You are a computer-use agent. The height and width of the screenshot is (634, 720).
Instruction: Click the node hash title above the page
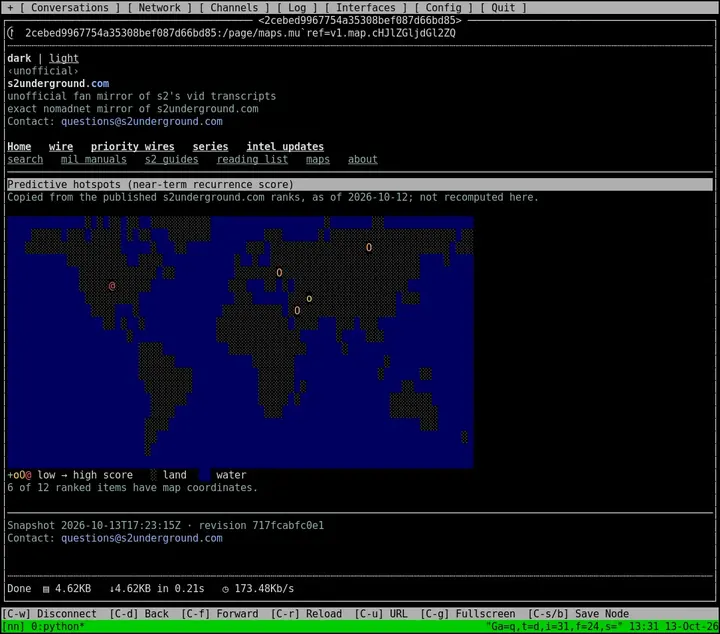pos(360,20)
